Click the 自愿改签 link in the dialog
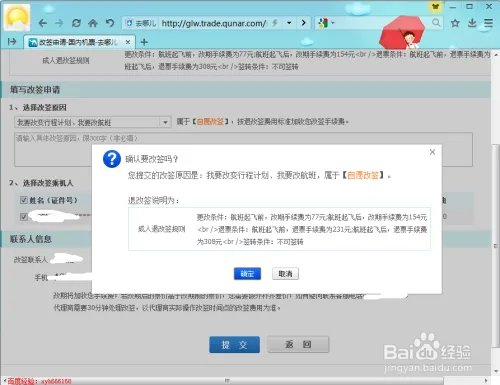Image resolution: width=500 pixels, height=385 pixels. [x=363, y=175]
